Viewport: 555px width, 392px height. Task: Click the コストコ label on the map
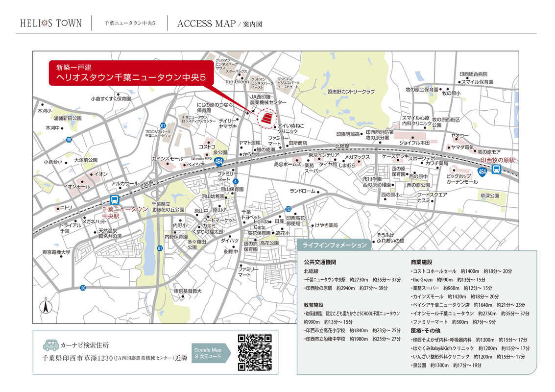click(x=207, y=147)
